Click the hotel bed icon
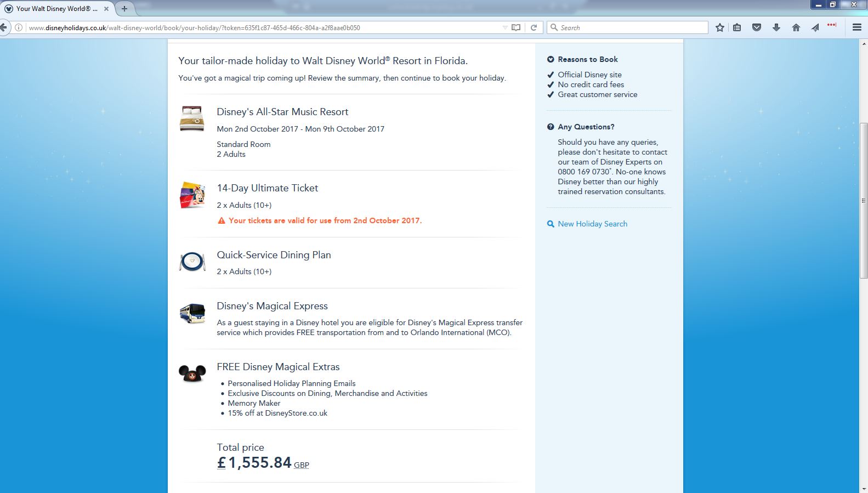Viewport: 868px width, 493px height. point(192,118)
